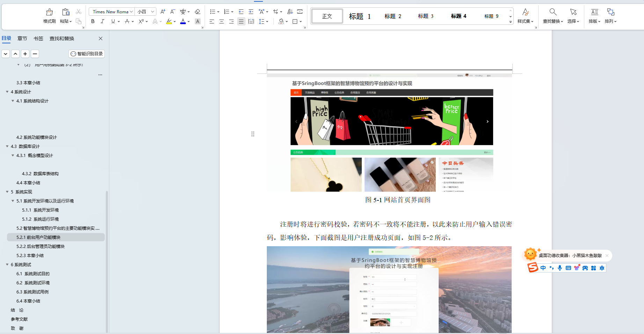Click the bullet list icon
The image size is (644, 334).
[x=212, y=12]
